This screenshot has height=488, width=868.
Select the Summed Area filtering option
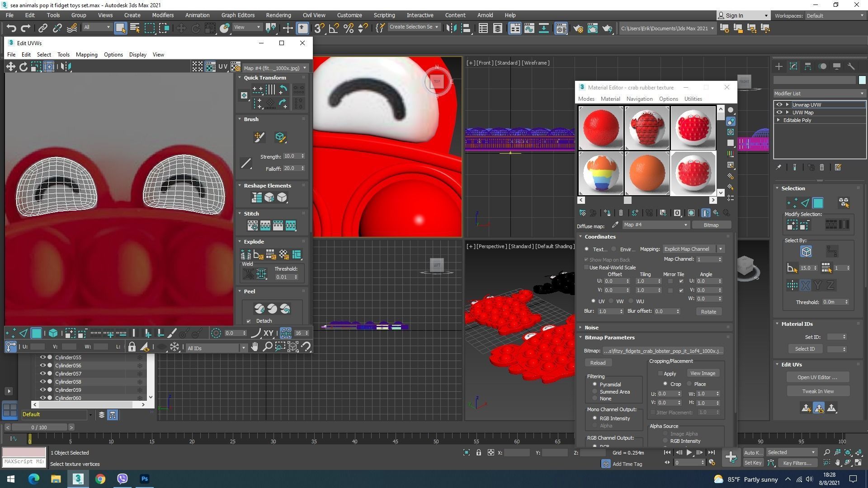pyautogui.click(x=595, y=392)
